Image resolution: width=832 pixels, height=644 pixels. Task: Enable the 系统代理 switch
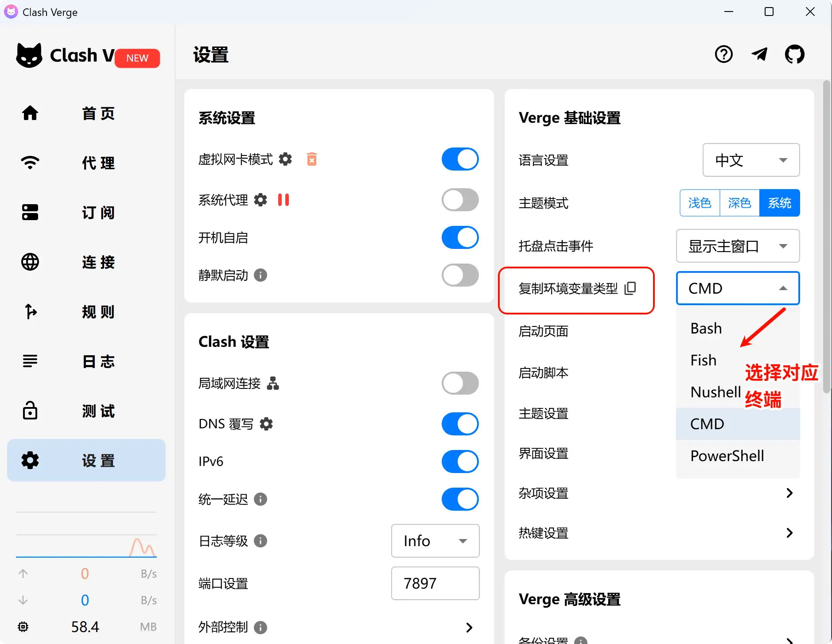coord(460,200)
